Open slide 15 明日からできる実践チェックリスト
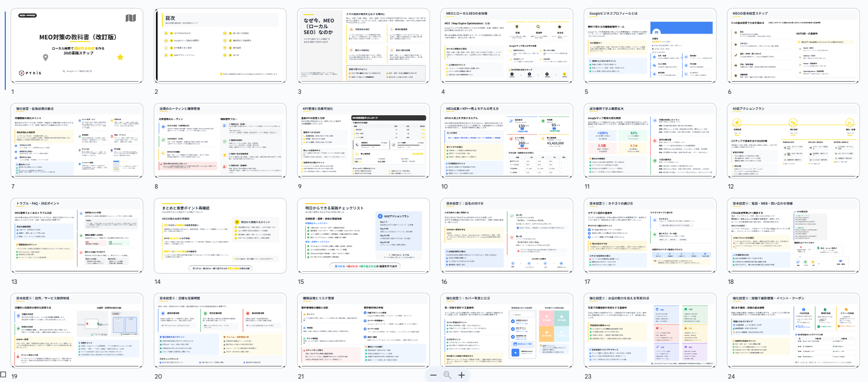The image size is (868, 382). click(x=363, y=235)
